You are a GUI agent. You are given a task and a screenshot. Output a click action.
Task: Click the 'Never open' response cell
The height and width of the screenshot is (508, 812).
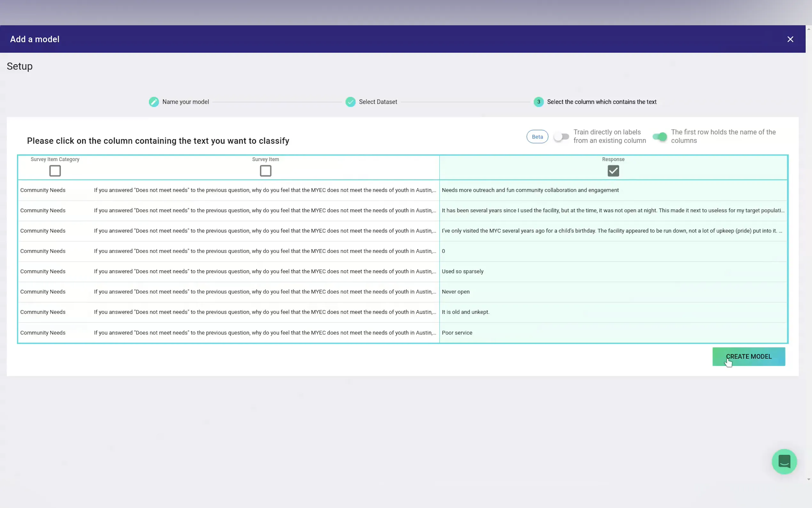click(456, 292)
